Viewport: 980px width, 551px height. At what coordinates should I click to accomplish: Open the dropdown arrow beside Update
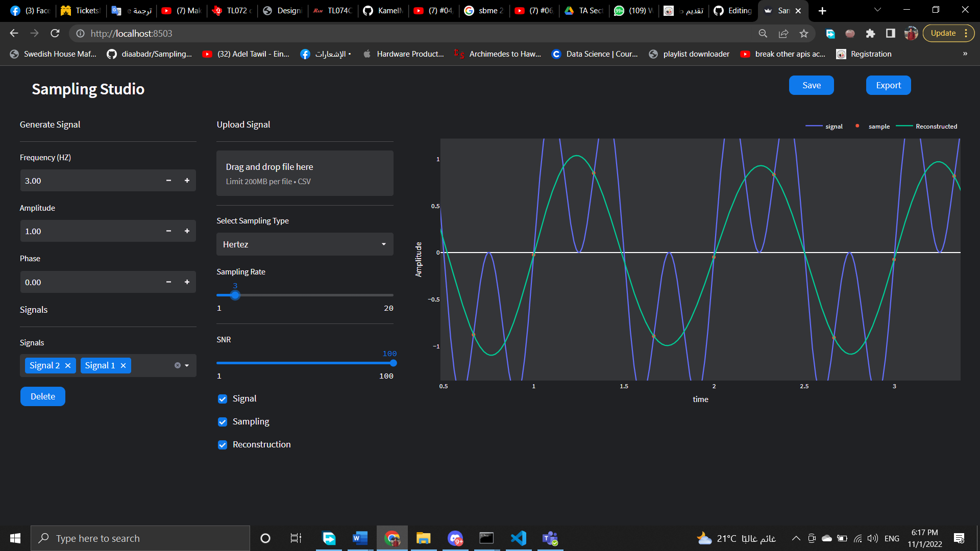tap(967, 33)
